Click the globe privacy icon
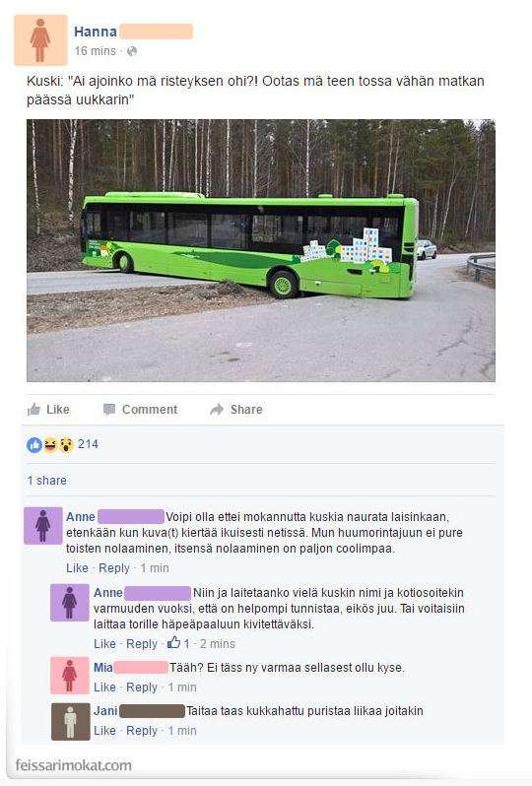This screenshot has height=786, width=532. [132, 51]
